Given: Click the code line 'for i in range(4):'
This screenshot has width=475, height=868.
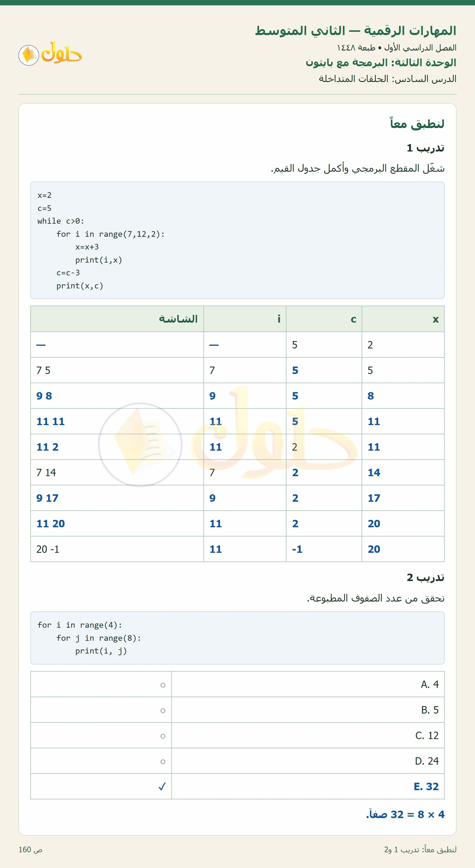Looking at the screenshot, I should [80, 625].
